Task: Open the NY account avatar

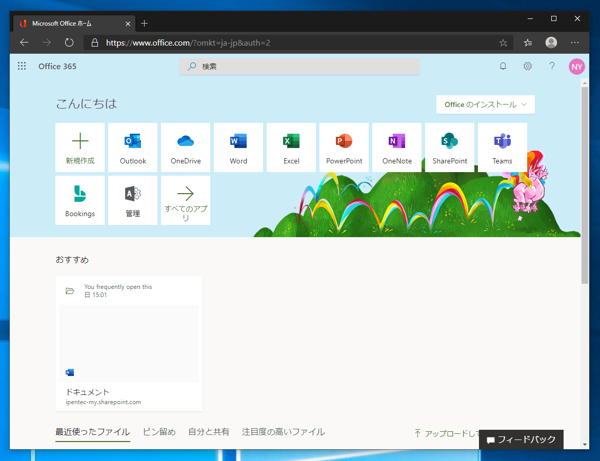Action: click(x=576, y=67)
